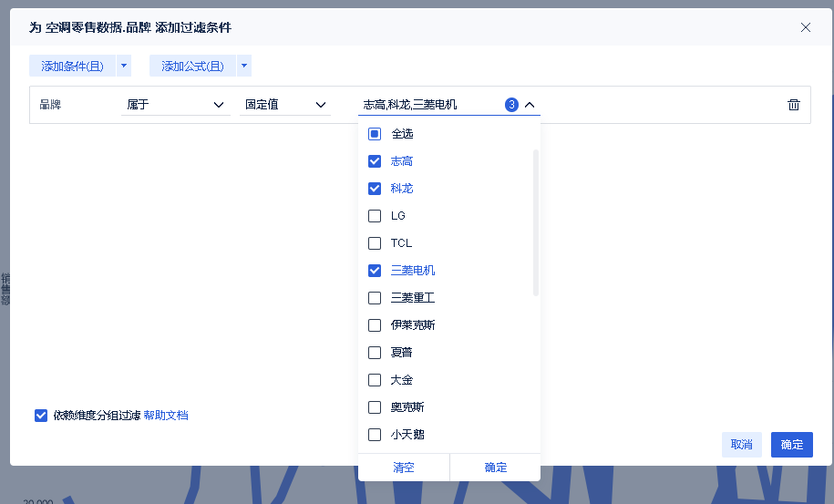
Task: Open the 属于 operator dropdown
Action: tap(176, 105)
